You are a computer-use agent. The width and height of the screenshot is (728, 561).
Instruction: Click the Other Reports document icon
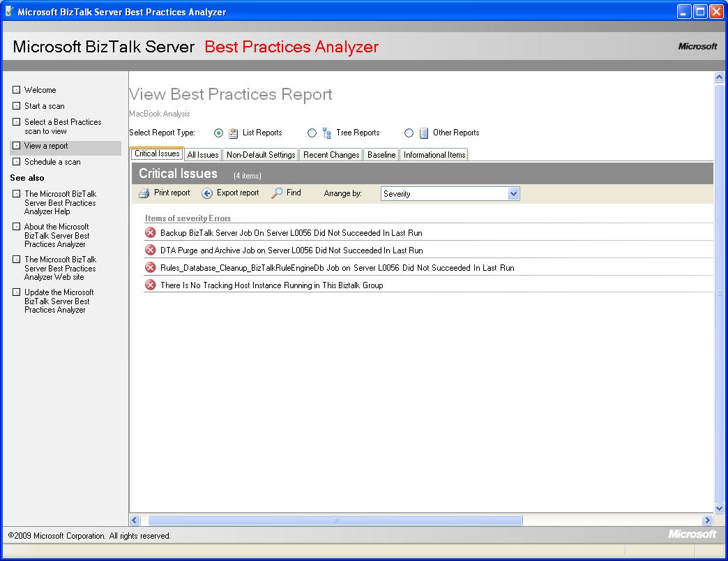(423, 133)
